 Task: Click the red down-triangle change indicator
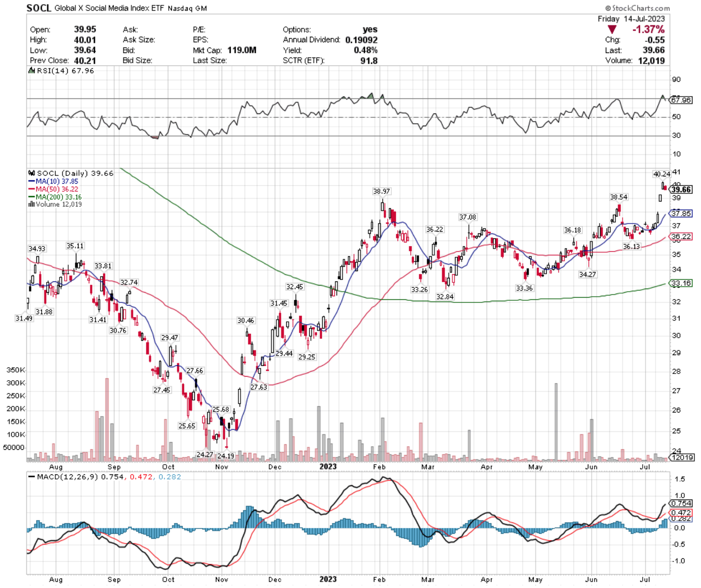[x=612, y=30]
